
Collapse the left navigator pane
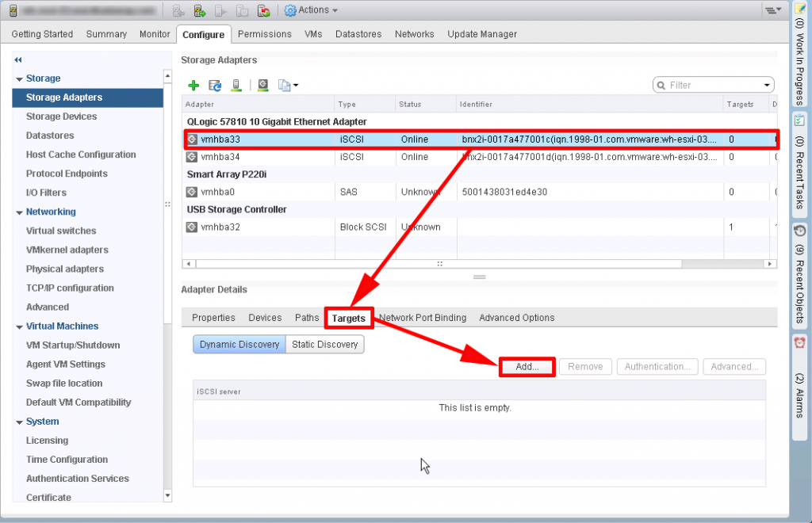tap(17, 59)
